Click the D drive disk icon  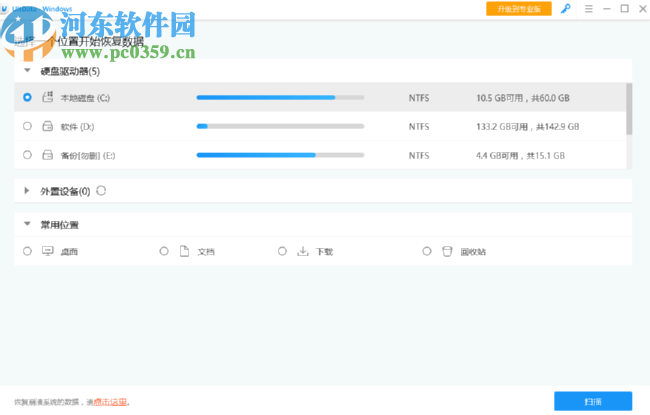48,126
